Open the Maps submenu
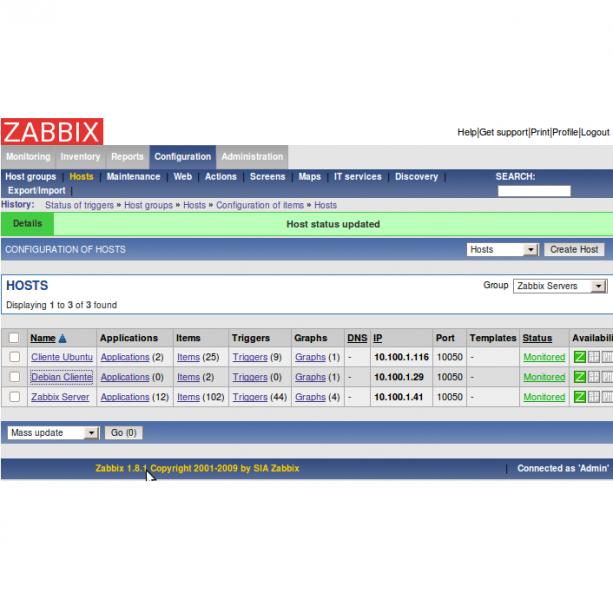This screenshot has width=613, height=600. point(310,177)
